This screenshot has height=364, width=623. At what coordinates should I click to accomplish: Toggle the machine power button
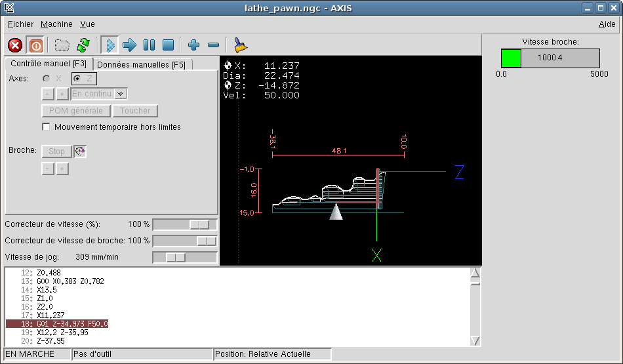pyautogui.click(x=36, y=45)
